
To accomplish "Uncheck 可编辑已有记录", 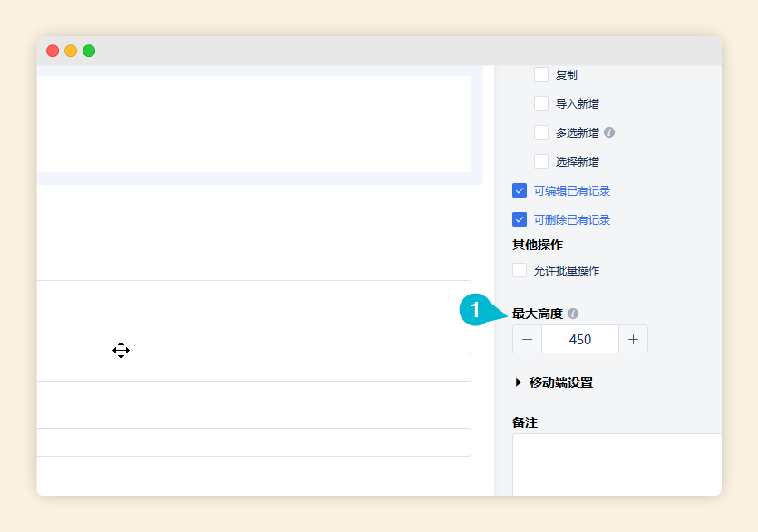I will pyautogui.click(x=520, y=190).
